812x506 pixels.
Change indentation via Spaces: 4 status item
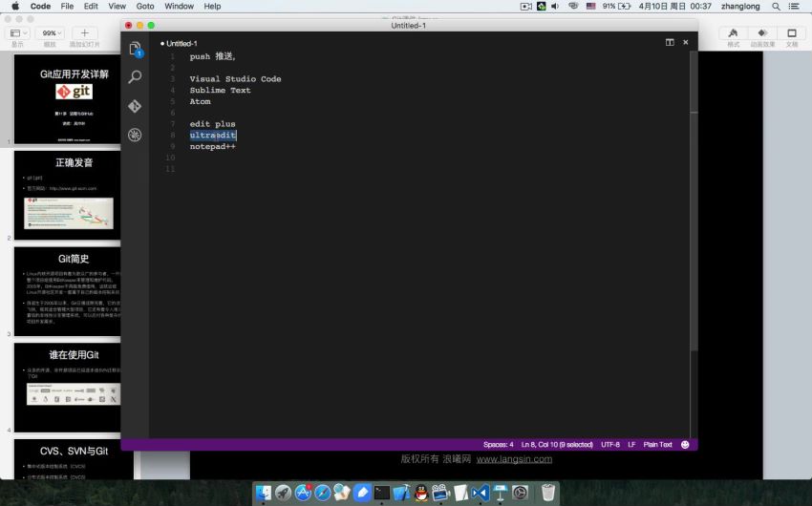click(x=498, y=445)
